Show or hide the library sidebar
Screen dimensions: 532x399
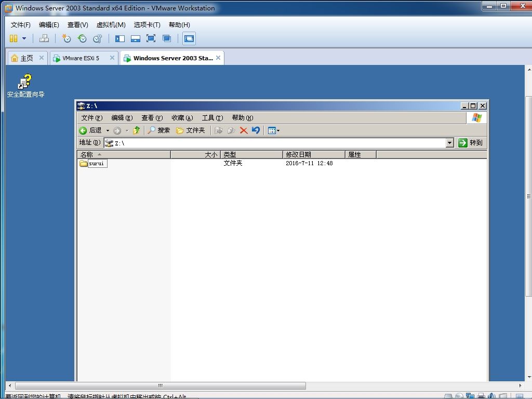[x=120, y=38]
